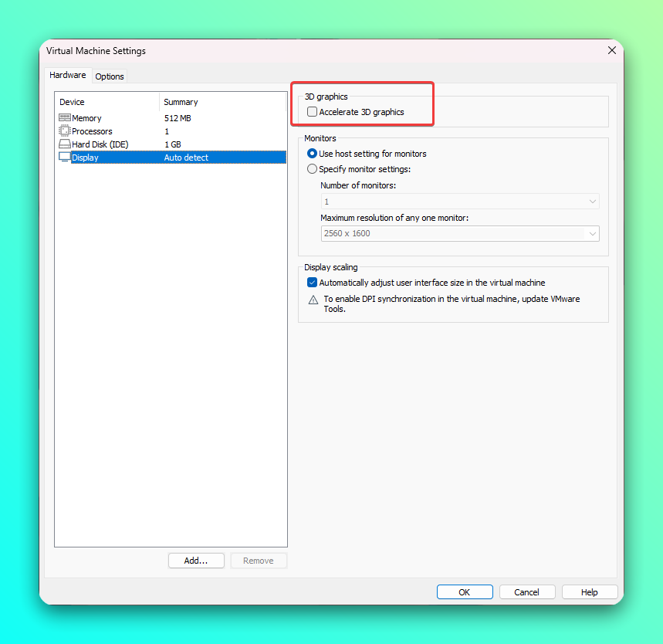Click the Hard Disk (IDE) drive icon
663x644 pixels.
[x=65, y=144]
